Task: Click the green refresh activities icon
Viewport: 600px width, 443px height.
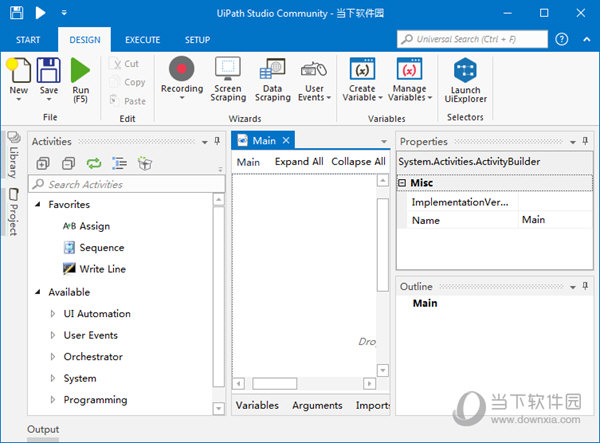Action: pyautogui.click(x=94, y=164)
